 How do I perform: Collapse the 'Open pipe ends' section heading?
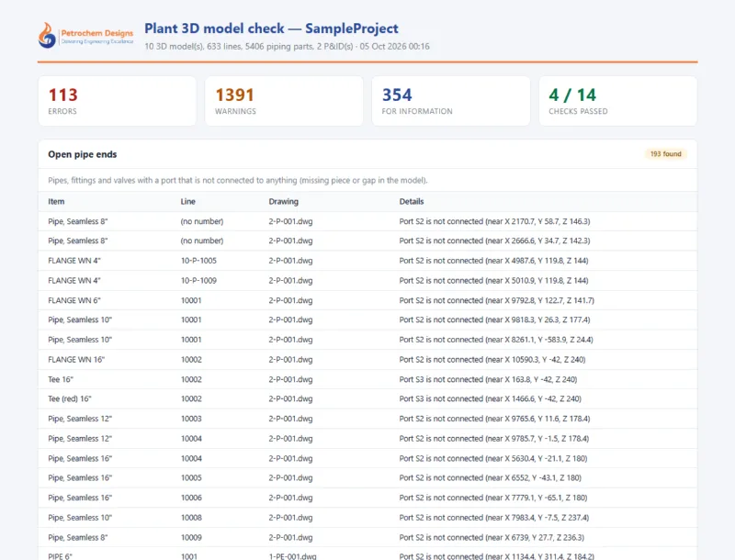point(83,154)
